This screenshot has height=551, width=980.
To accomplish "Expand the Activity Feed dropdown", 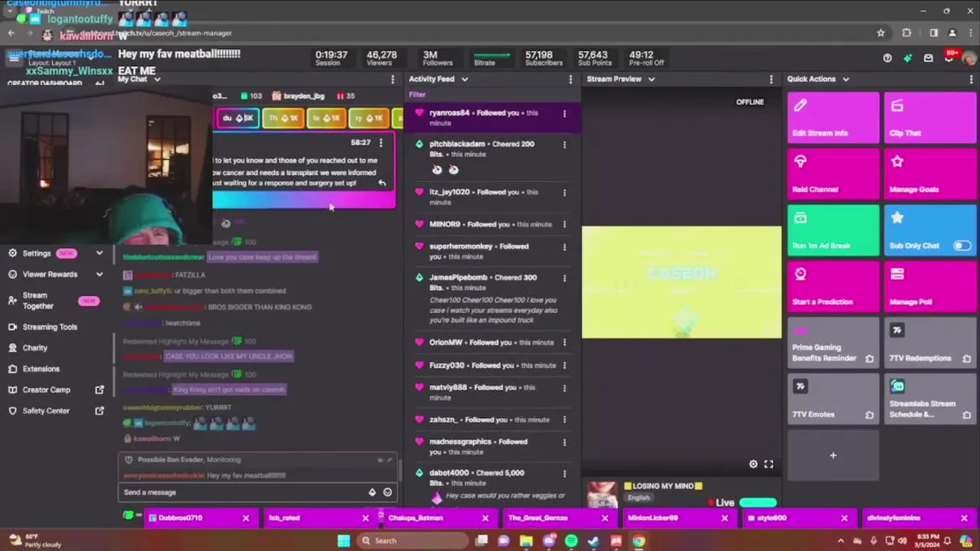I will click(464, 79).
